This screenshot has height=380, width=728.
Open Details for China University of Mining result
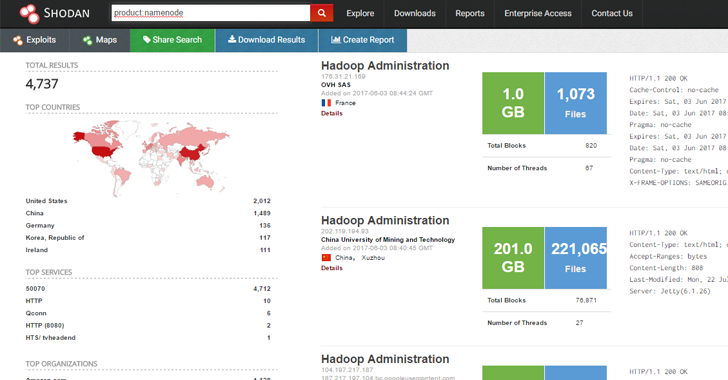tap(332, 268)
